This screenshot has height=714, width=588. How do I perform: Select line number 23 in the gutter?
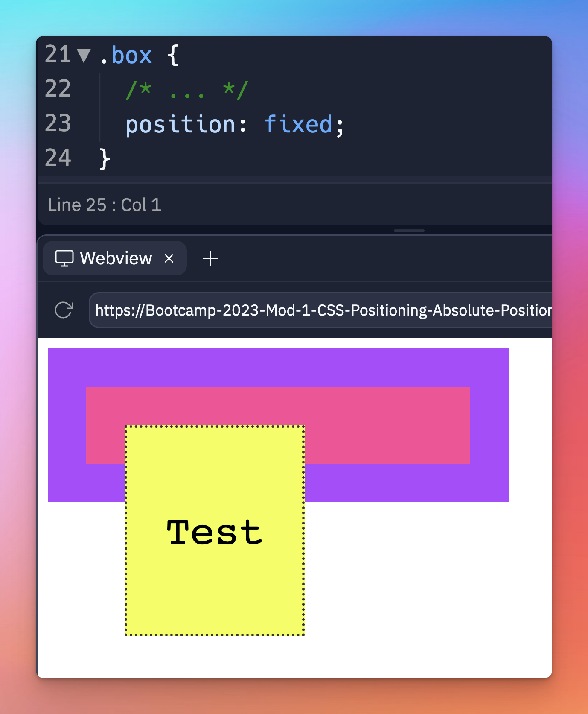[x=58, y=124]
